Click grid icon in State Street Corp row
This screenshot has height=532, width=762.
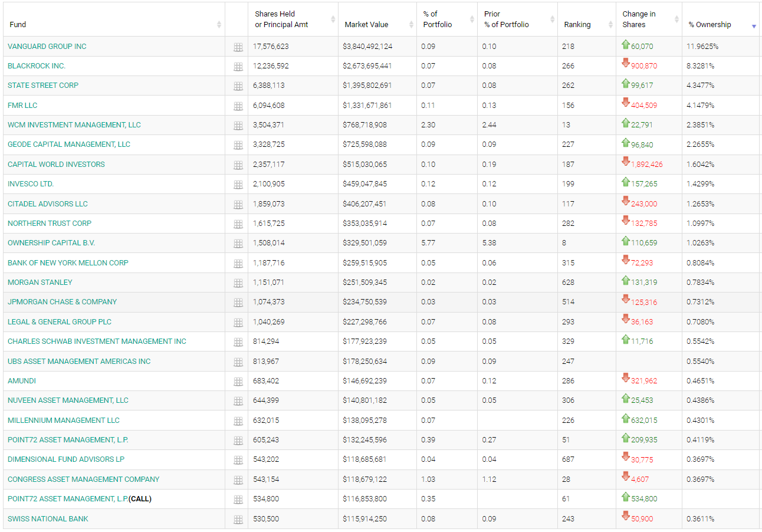click(238, 86)
